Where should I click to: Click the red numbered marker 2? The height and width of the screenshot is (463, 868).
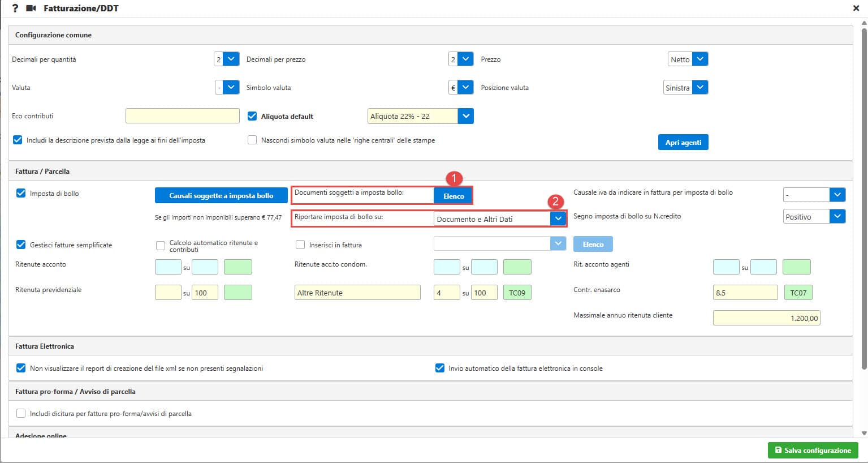click(x=555, y=202)
